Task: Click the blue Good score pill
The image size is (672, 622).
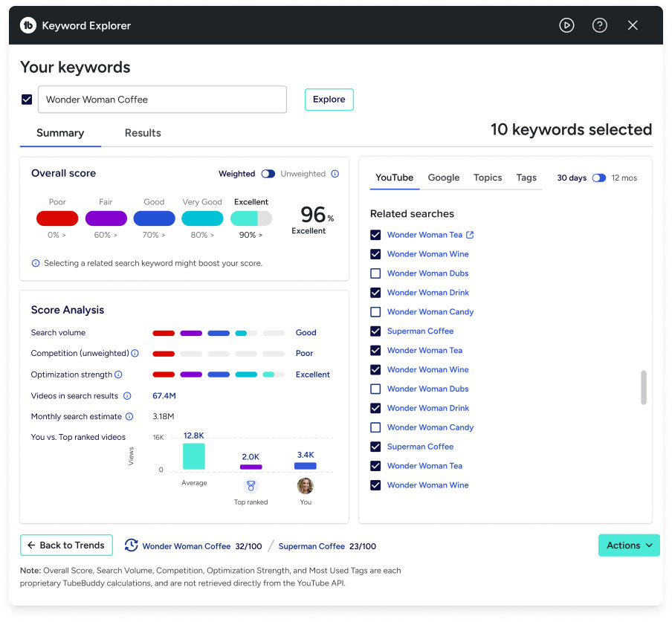Action: [x=155, y=218]
